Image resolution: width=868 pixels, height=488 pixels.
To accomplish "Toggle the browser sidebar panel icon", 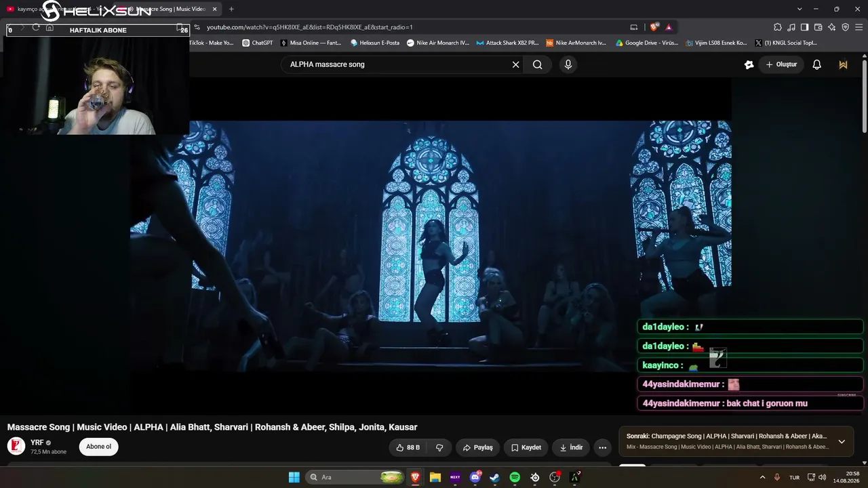I will [804, 27].
